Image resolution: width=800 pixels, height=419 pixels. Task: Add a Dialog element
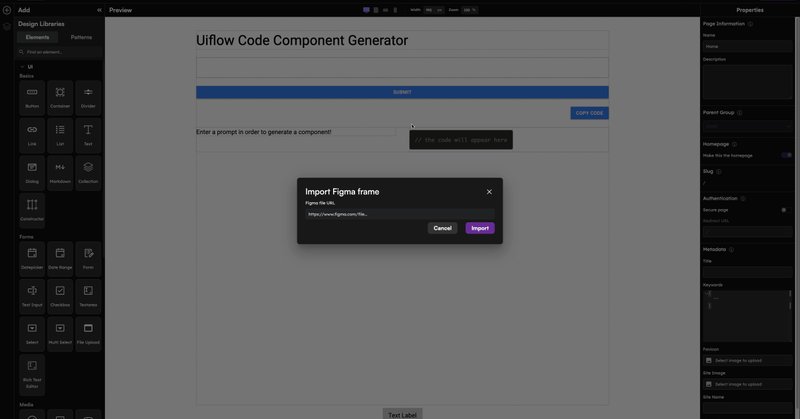[32, 172]
